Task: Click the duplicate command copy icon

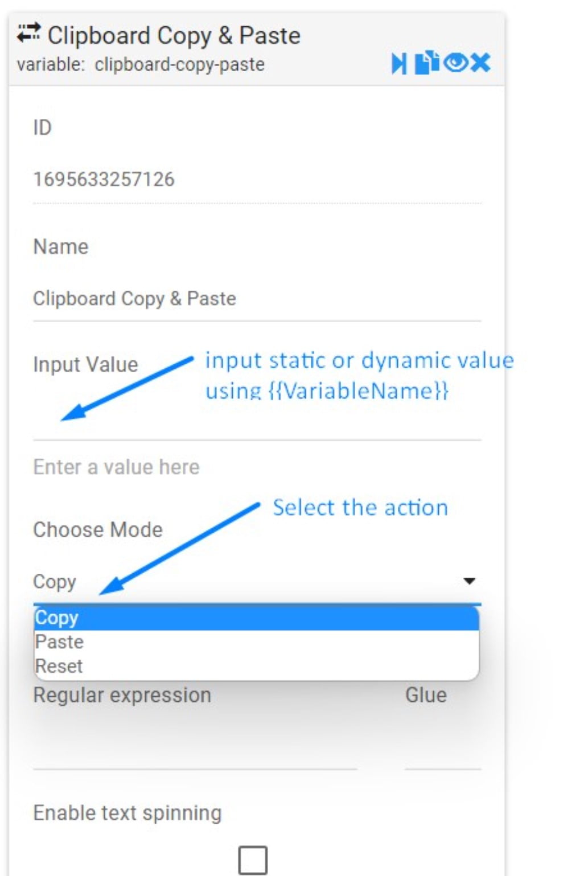Action: pos(426,63)
